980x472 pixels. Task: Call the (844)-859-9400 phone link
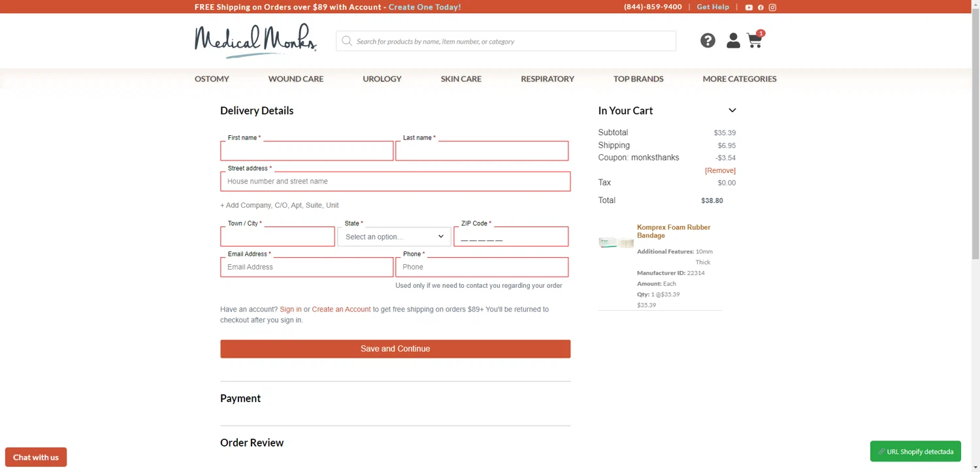tap(653, 7)
